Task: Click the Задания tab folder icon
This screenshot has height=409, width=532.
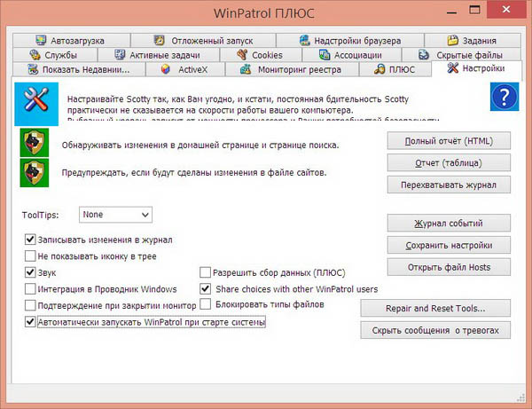Action: click(x=452, y=40)
